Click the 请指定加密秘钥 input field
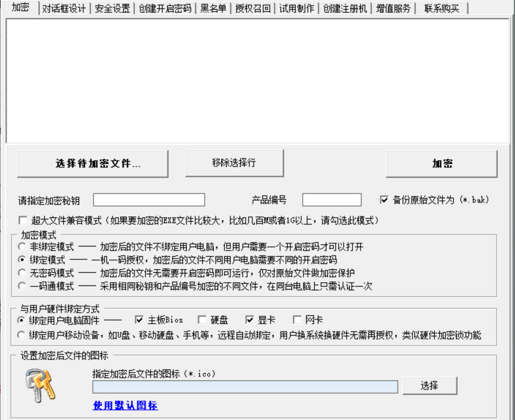This screenshot has width=515, height=420. (149, 200)
